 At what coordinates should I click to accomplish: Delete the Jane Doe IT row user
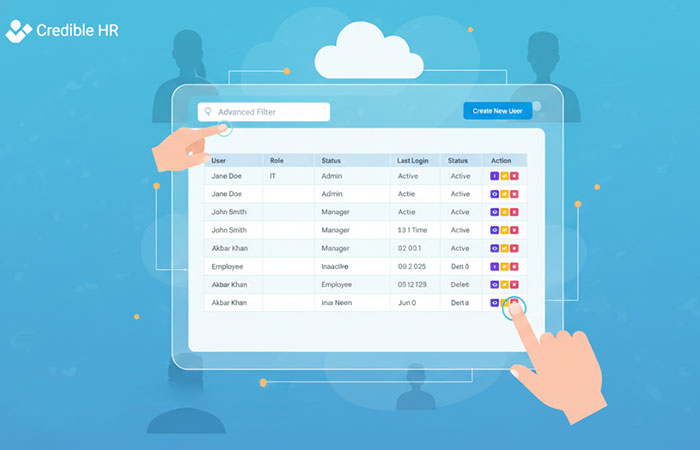tap(515, 176)
